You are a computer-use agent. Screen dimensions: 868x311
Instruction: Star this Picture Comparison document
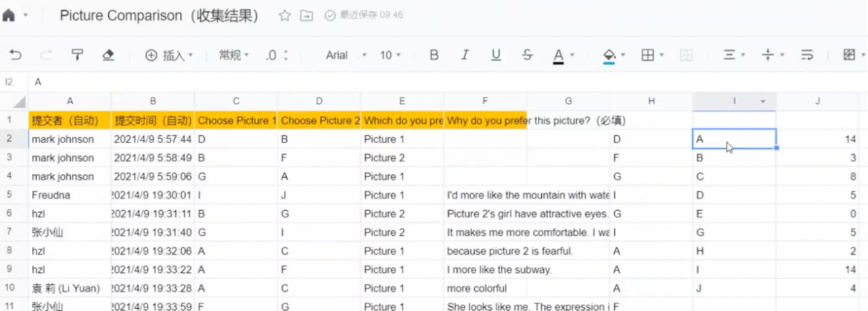(284, 16)
